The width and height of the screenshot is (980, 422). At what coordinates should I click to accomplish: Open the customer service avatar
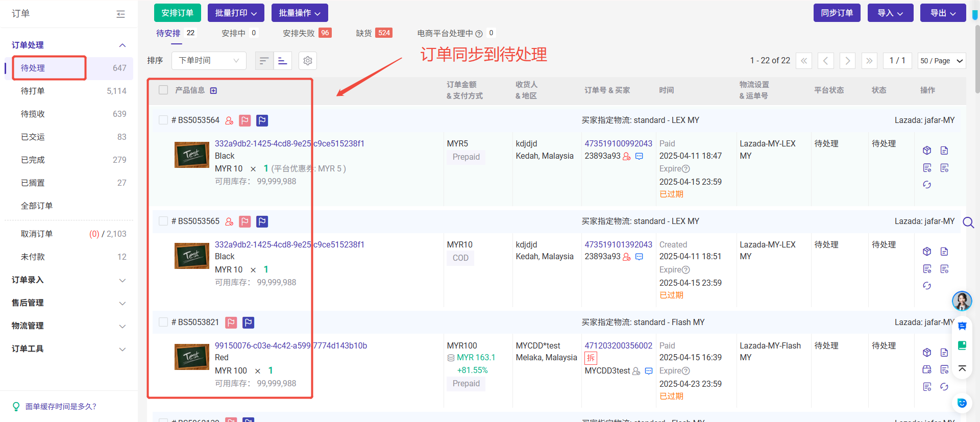(x=962, y=301)
